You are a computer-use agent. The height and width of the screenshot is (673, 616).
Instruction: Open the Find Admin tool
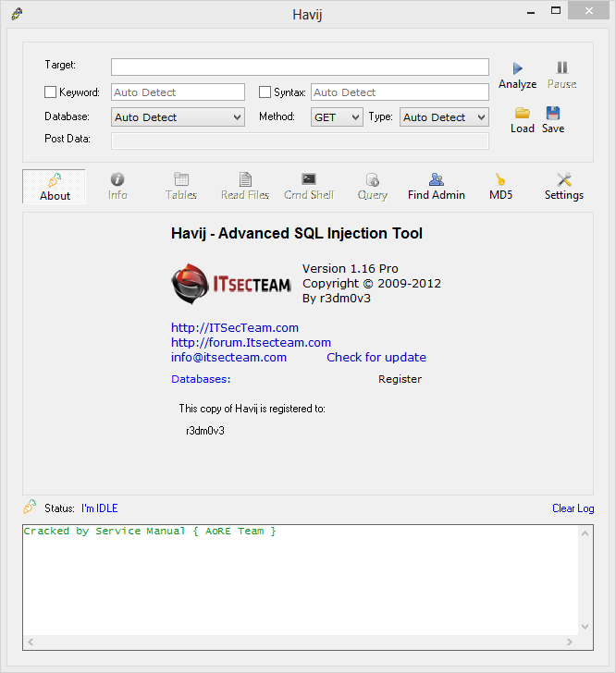437,187
